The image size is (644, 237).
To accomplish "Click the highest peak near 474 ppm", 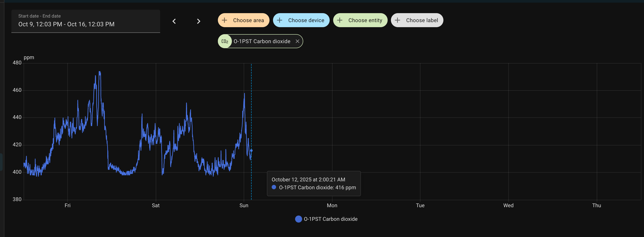I will (x=100, y=72).
